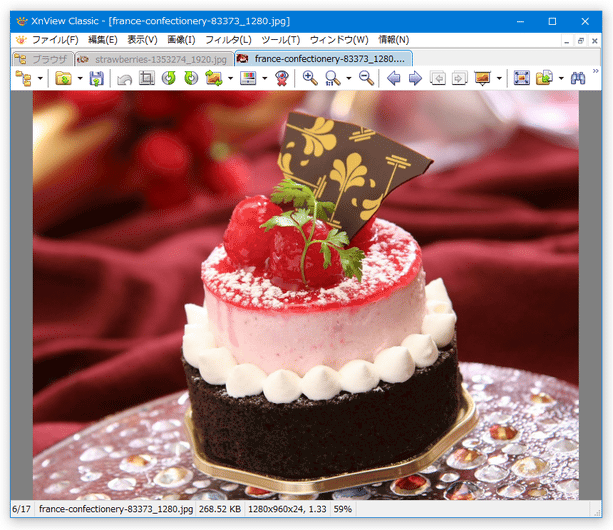Open the color adjustment icon
Image resolution: width=613 pixels, height=530 pixels.
pos(248,78)
